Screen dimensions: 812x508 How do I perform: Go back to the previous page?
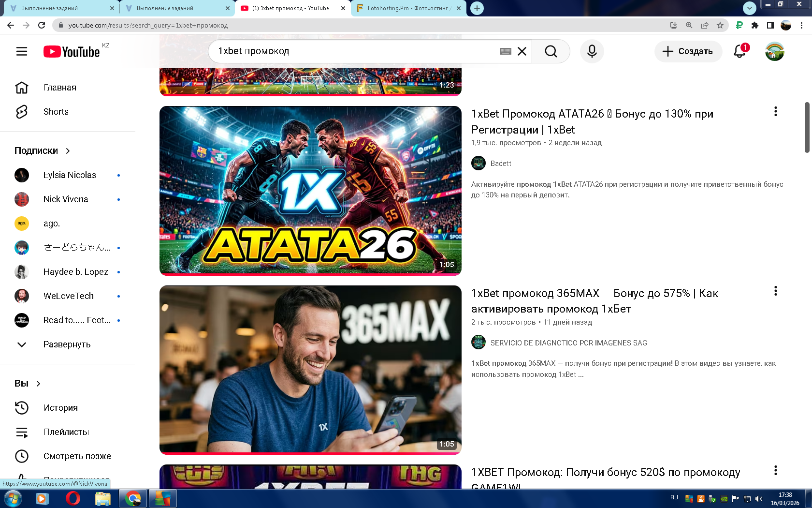click(11, 25)
